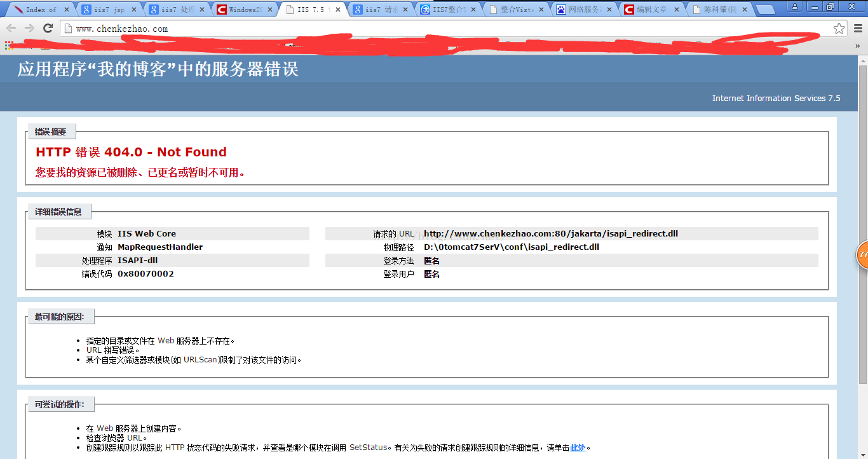Image resolution: width=868 pixels, height=459 pixels.
Task: Close the "iis7 请求" tab
Action: coord(405,10)
